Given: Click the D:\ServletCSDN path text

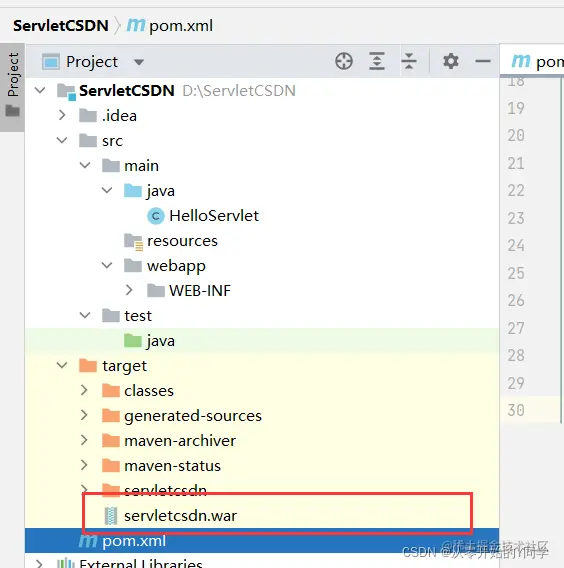Looking at the screenshot, I should click(239, 91).
